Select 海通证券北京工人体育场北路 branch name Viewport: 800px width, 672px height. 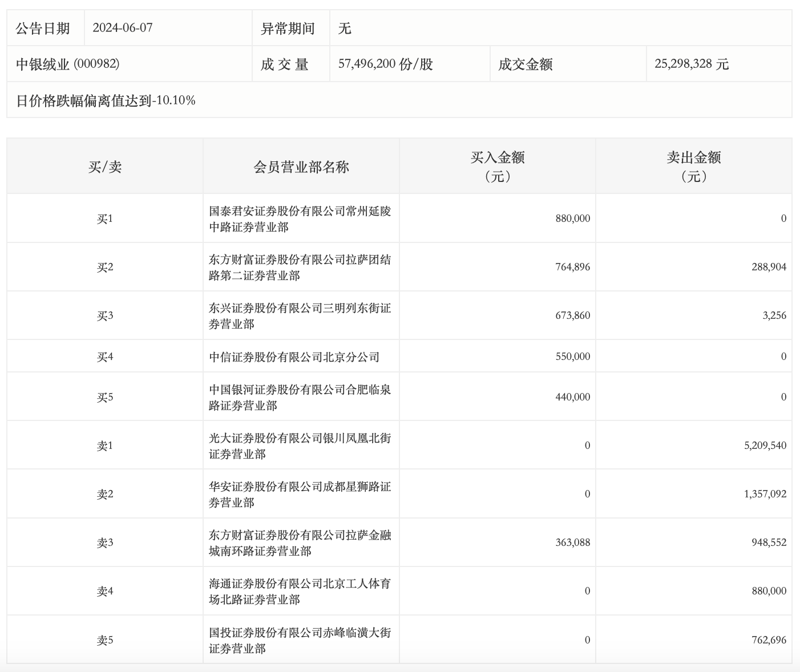[300, 592]
